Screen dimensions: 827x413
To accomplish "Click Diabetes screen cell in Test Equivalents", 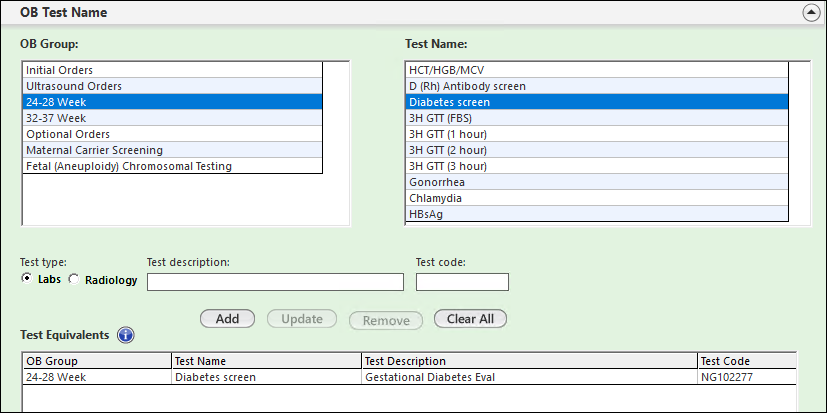I will [267, 377].
